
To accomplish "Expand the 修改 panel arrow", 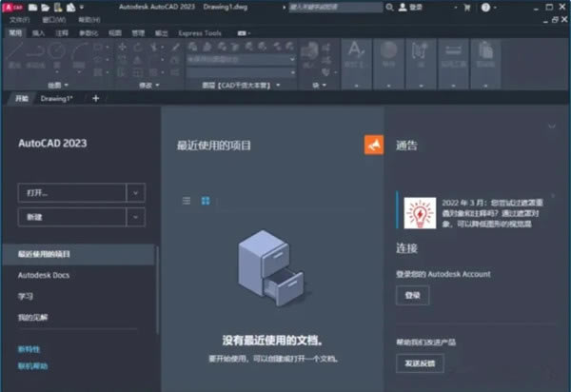I will [x=157, y=86].
